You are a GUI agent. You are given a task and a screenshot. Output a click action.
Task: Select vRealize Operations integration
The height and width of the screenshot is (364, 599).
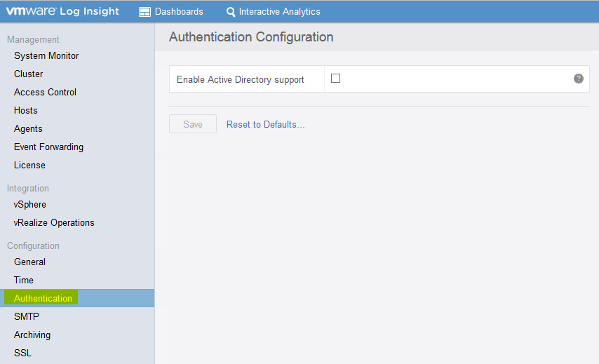(54, 222)
